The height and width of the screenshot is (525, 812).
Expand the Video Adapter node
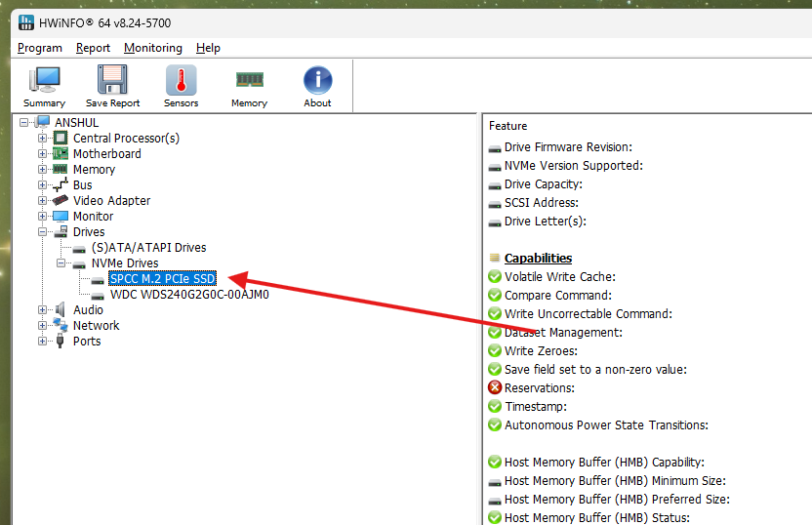(x=43, y=200)
